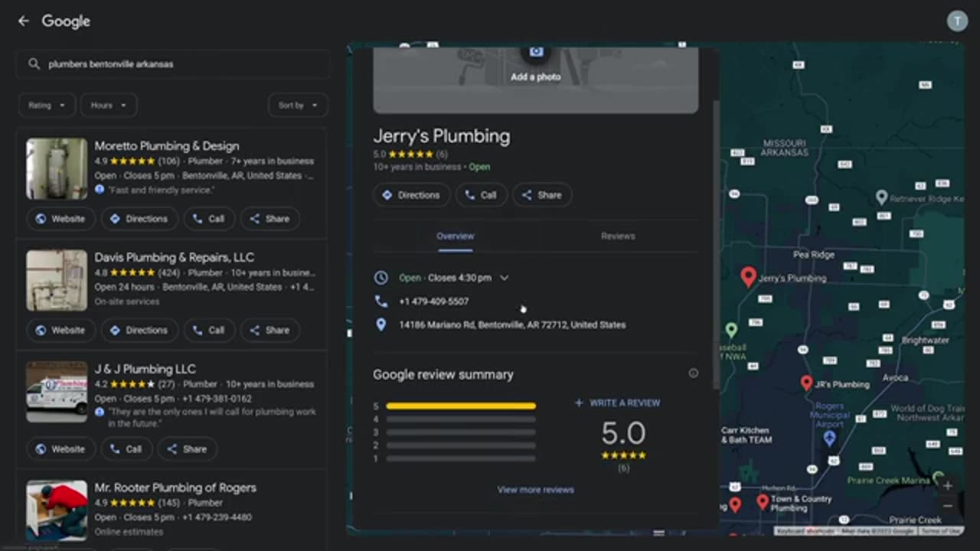Open Mr. Rooter Plumbing of Rogers listing

(175, 488)
